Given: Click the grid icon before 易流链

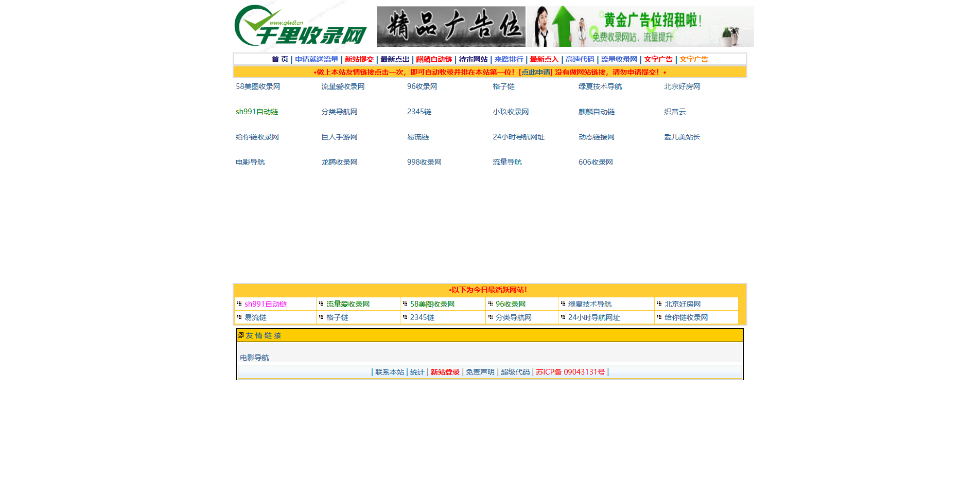Looking at the screenshot, I should [239, 317].
